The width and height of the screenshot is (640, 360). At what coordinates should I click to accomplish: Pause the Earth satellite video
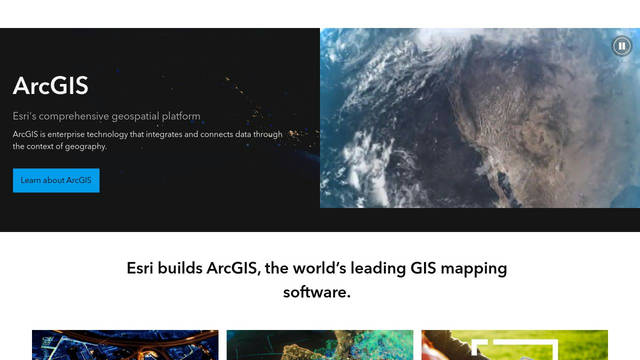pyautogui.click(x=622, y=46)
